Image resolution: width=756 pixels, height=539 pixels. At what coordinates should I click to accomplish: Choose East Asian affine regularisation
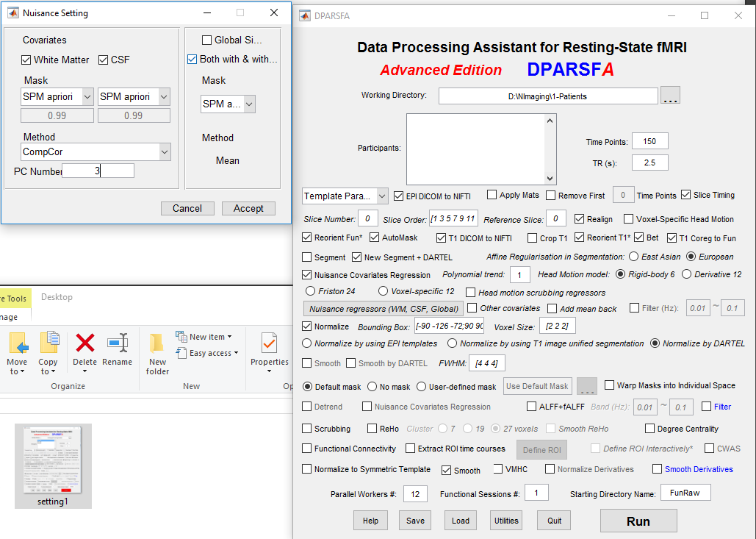coord(633,256)
